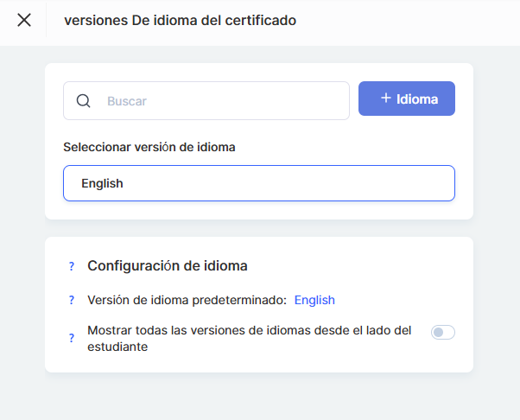Viewport: 520px width, 420px height.
Task: Click the panel title versiones De idioma
Action: [180, 20]
